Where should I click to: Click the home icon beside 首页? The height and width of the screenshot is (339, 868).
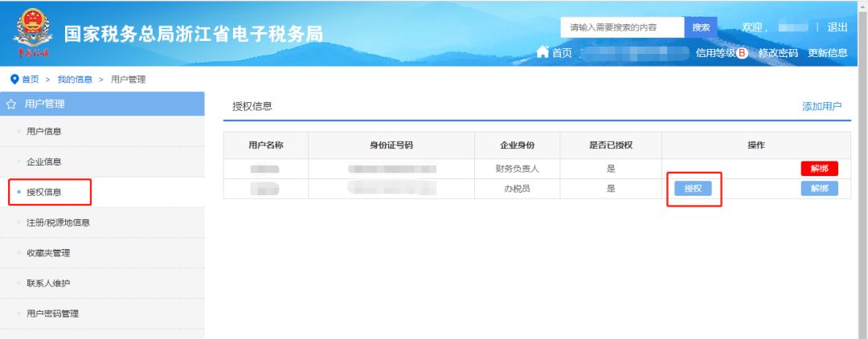click(542, 52)
